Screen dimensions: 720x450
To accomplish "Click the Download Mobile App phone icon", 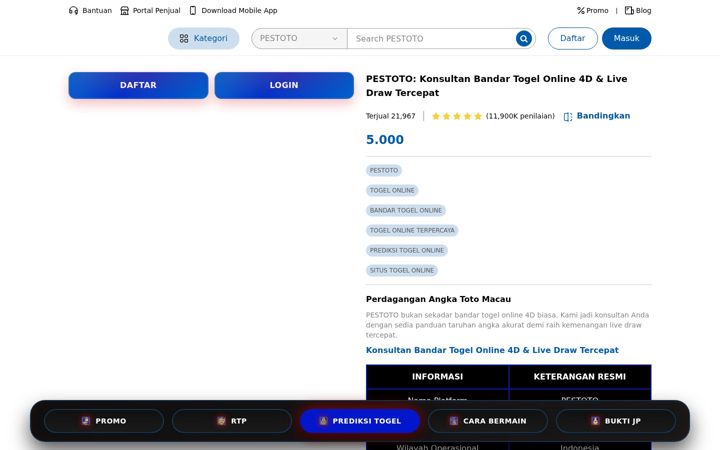I will [193, 11].
